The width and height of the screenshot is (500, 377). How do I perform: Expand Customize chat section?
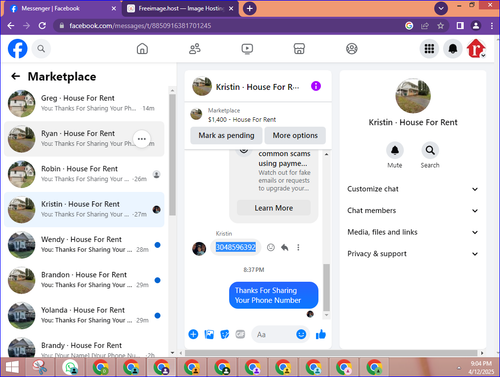pyautogui.click(x=412, y=189)
